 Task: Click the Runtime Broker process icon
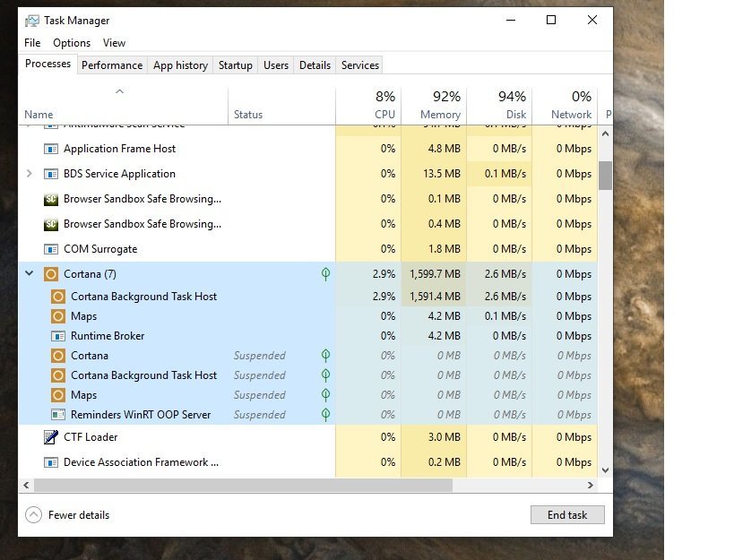pyautogui.click(x=58, y=336)
